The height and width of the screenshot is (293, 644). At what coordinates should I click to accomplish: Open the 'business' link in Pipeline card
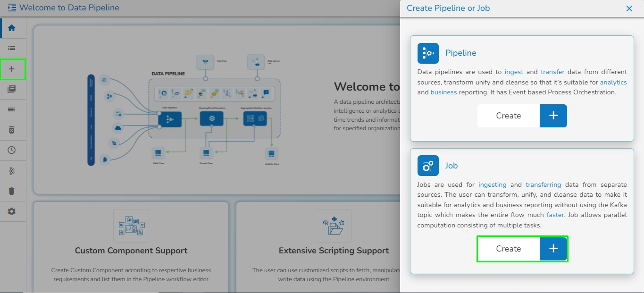tap(443, 92)
